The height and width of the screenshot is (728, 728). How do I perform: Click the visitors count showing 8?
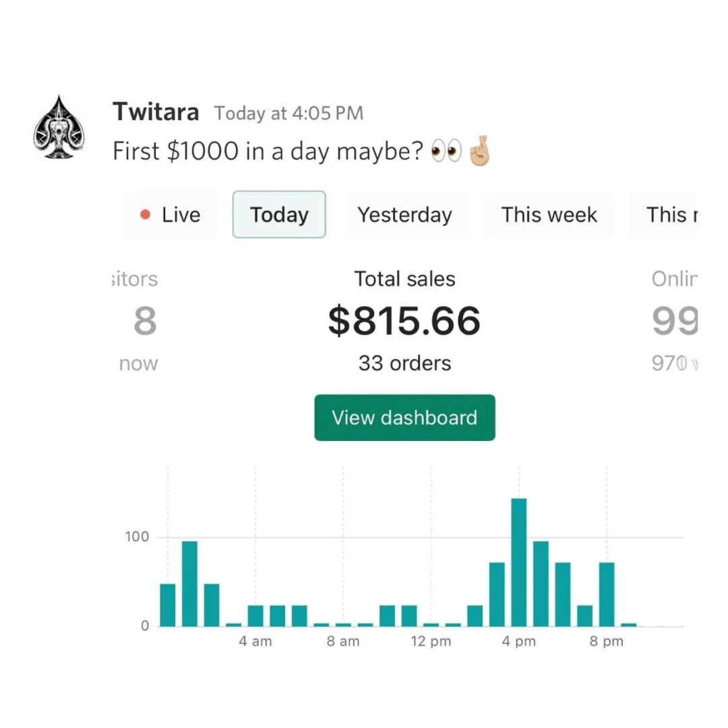145,322
